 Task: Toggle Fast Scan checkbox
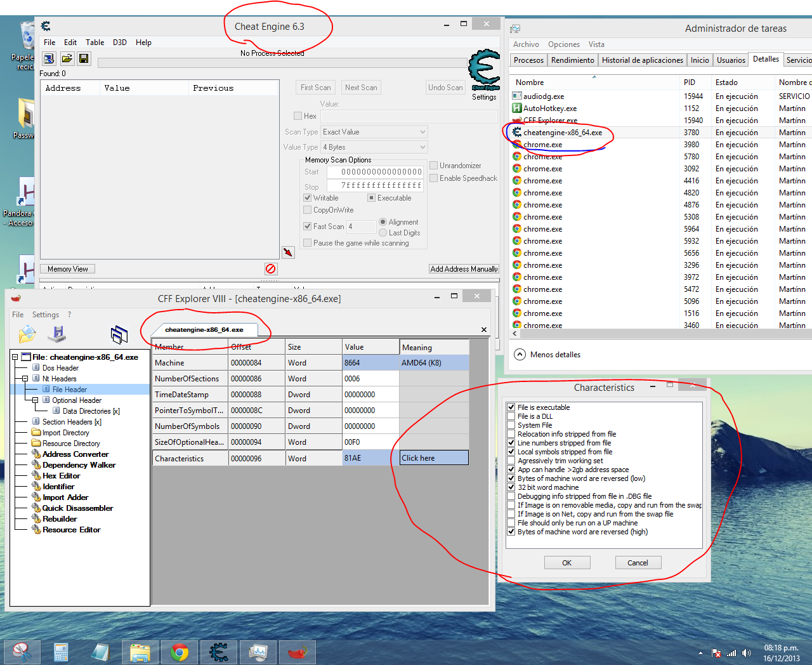307,227
